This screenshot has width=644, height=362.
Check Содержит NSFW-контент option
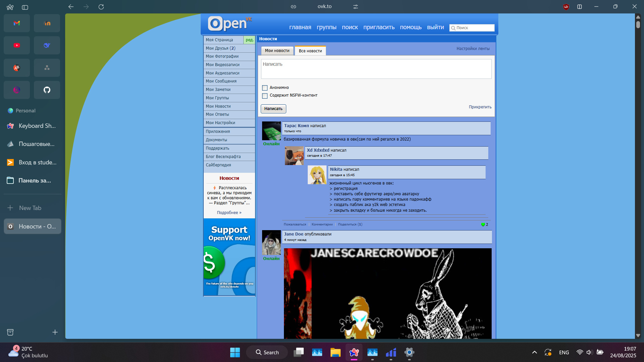coord(265,96)
